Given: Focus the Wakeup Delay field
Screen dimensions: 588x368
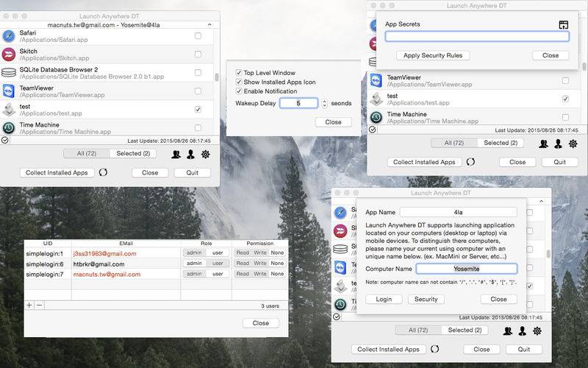Looking at the screenshot, I should (299, 103).
